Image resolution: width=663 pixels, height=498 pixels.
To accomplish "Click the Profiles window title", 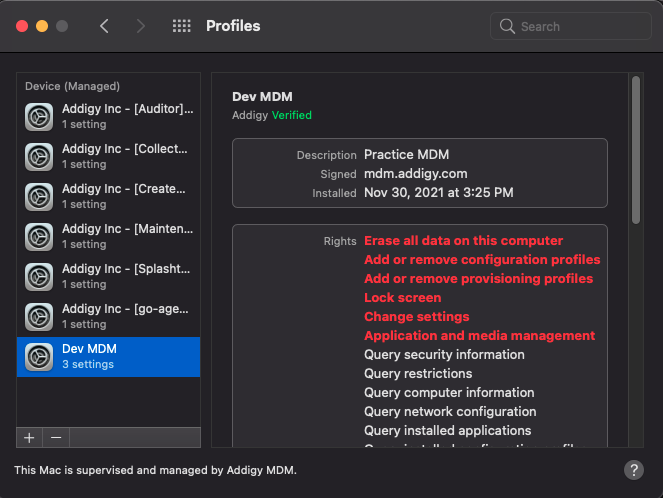I will click(233, 26).
